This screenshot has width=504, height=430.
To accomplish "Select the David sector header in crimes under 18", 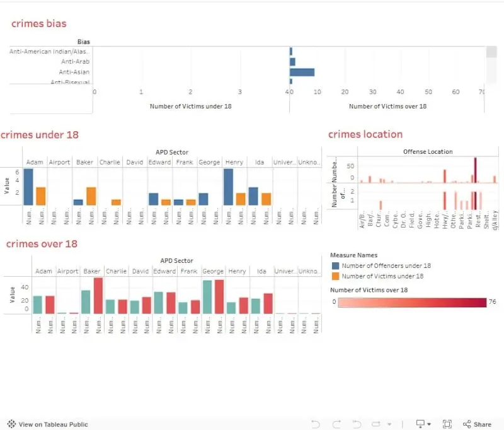I will pyautogui.click(x=135, y=162).
